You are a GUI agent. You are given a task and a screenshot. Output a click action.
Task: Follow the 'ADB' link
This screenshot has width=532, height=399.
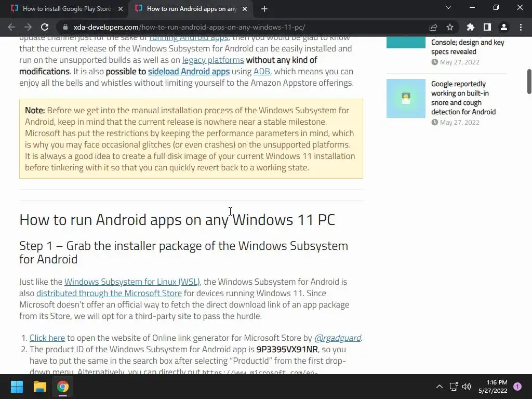click(262, 72)
